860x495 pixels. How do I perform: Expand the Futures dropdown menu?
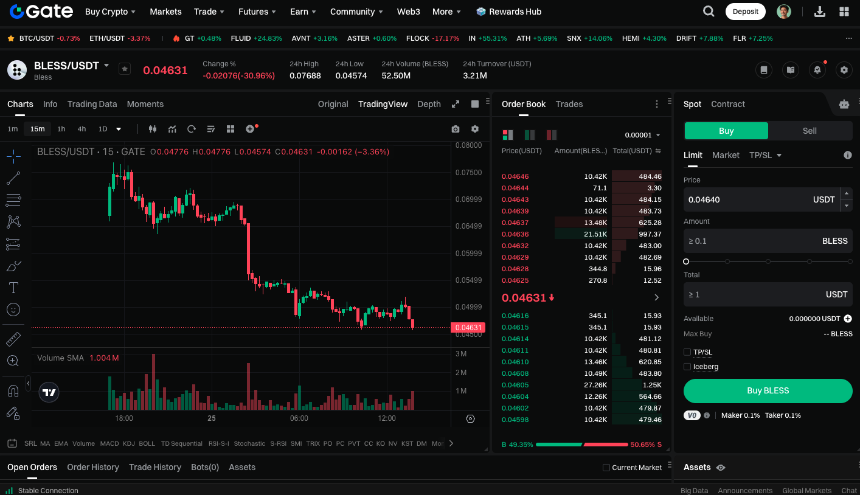click(257, 12)
